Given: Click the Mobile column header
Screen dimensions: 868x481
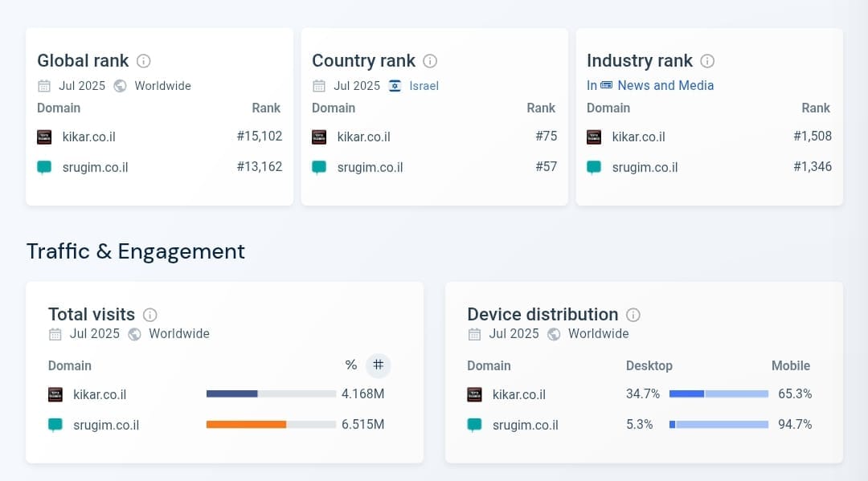Looking at the screenshot, I should 791,365.
